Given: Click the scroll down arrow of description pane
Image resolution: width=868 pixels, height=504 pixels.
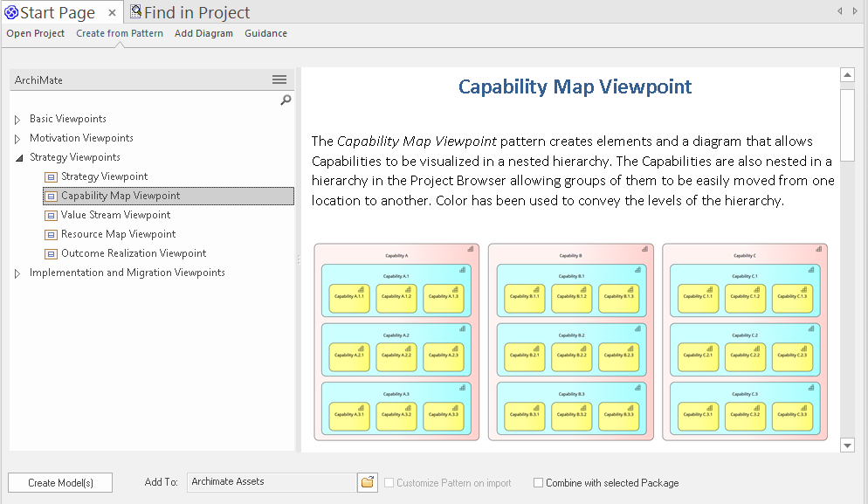Looking at the screenshot, I should [x=846, y=445].
